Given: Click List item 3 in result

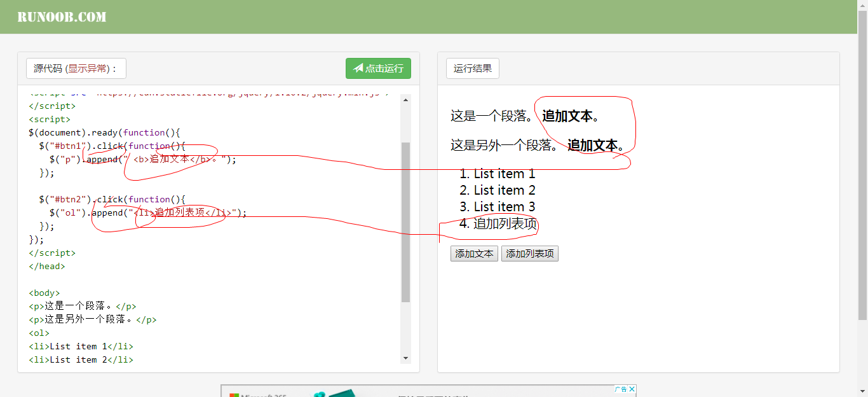Looking at the screenshot, I should click(505, 207).
